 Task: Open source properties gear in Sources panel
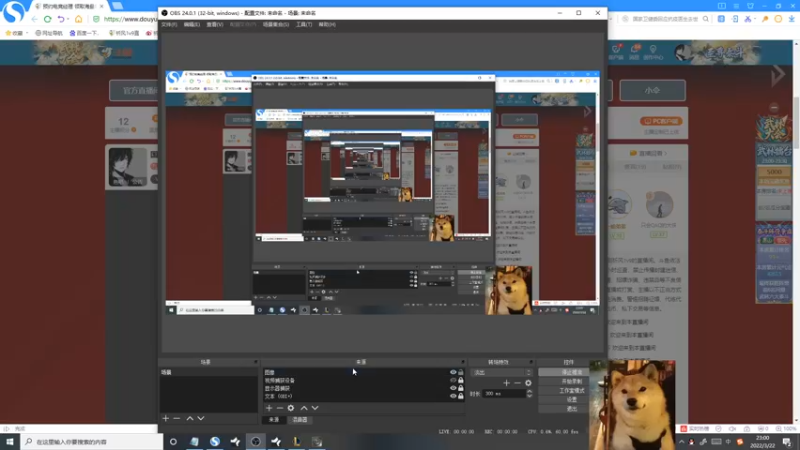[291, 408]
